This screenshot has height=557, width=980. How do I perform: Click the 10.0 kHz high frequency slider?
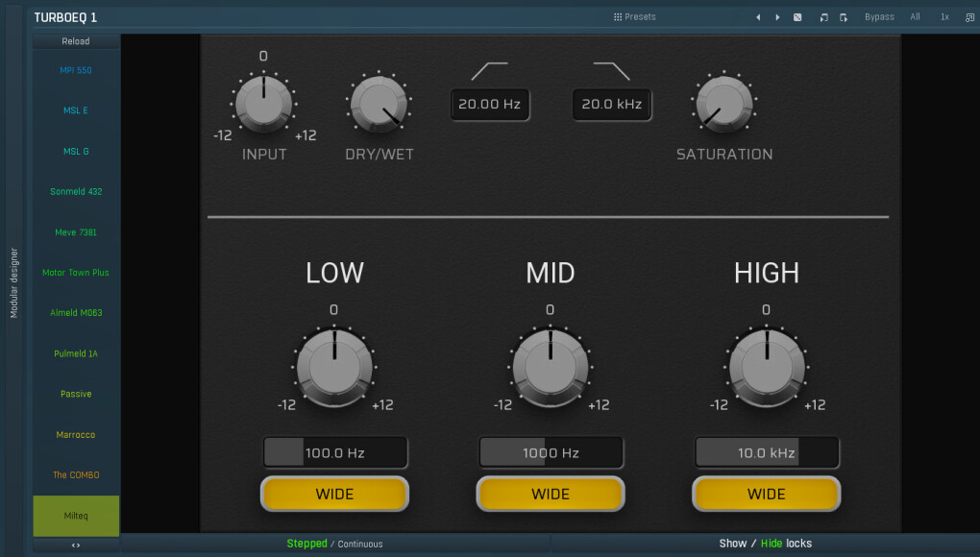[x=767, y=452]
